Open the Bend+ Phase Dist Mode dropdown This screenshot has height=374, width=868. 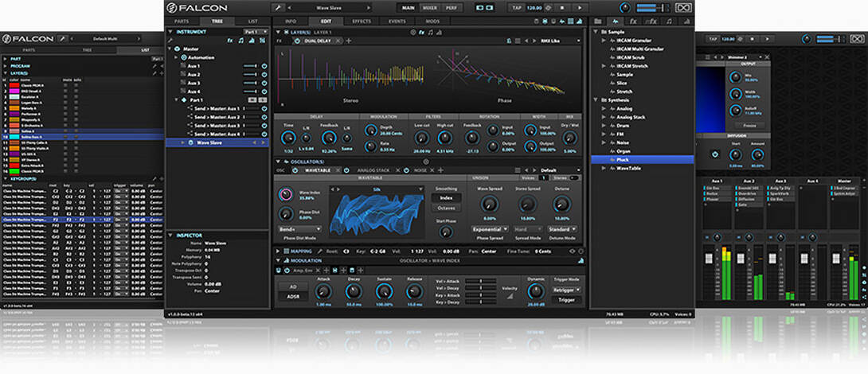click(x=300, y=229)
